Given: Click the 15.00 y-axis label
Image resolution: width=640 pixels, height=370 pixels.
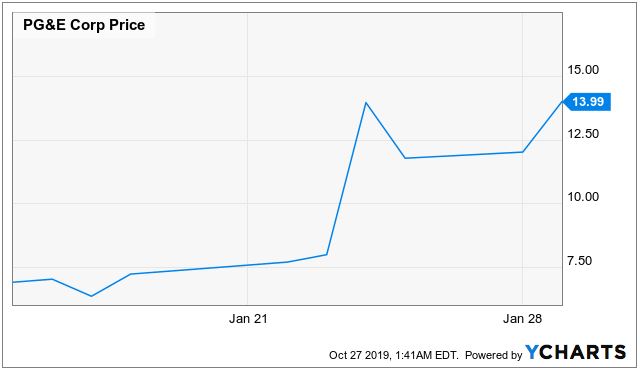Looking at the screenshot, I should point(583,70).
